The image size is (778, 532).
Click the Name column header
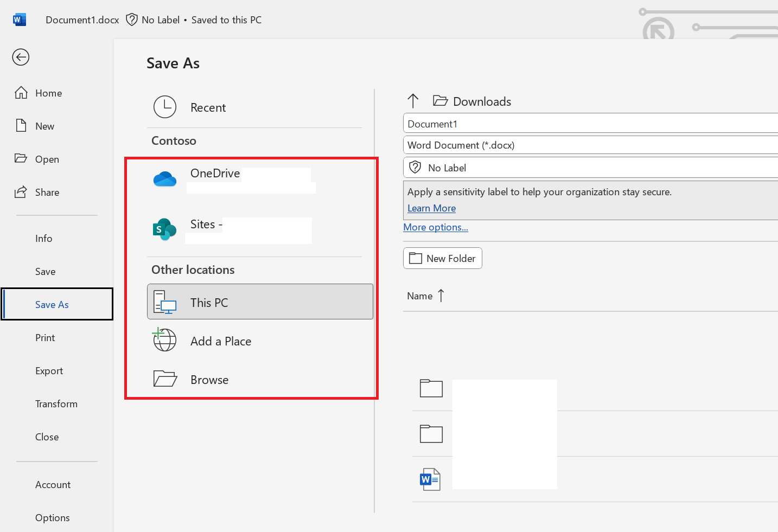[x=420, y=296]
